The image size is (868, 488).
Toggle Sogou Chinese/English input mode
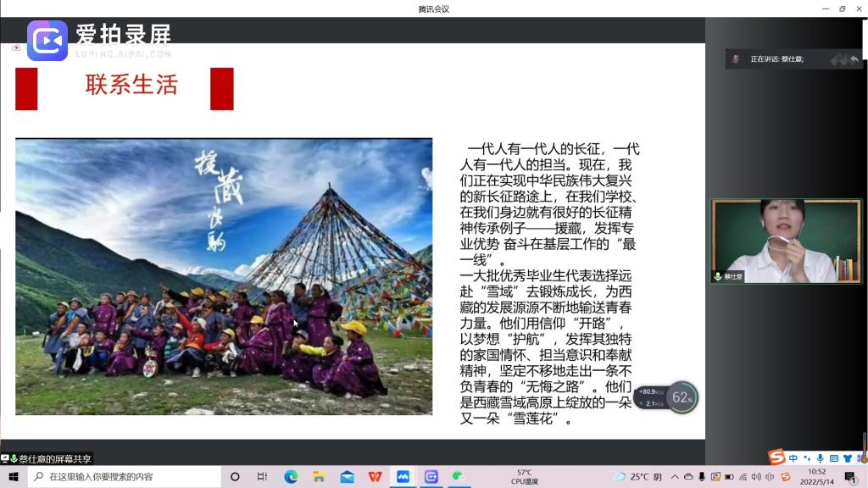coord(793,458)
